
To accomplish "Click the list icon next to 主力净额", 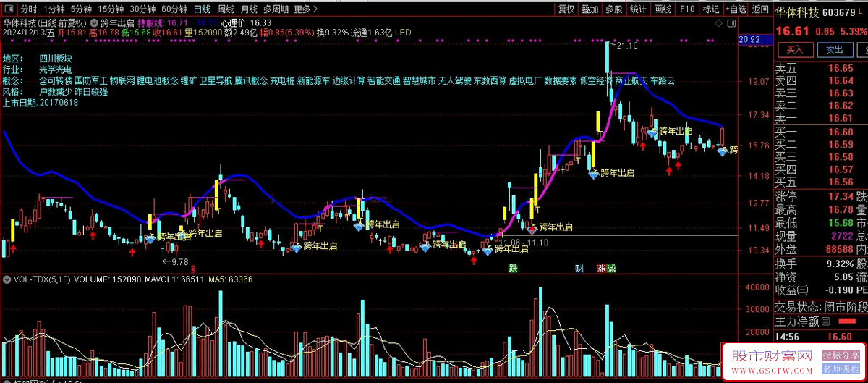I will 826,321.
